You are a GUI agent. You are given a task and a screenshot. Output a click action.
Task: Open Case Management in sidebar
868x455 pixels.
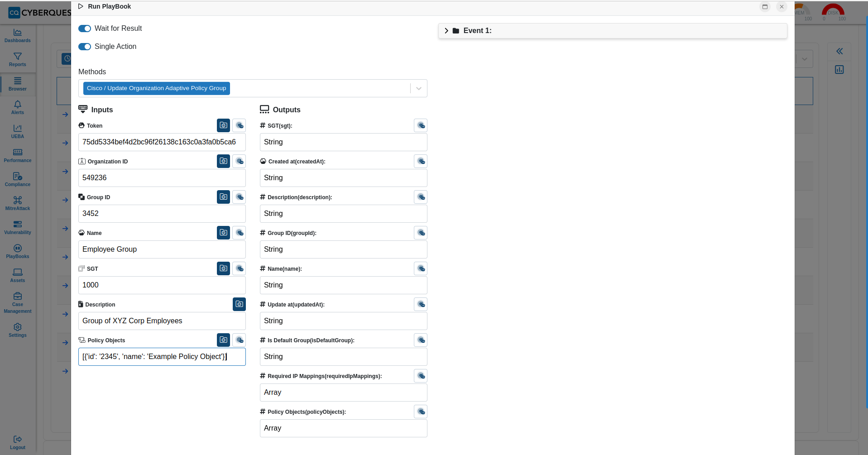click(18, 303)
